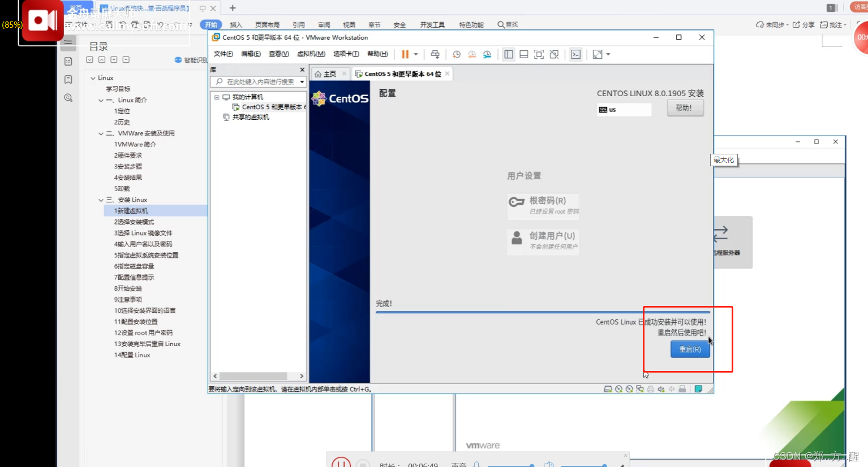
Task: Send Ctrl+Alt+Del to virtual machine icon
Action: coord(435,54)
